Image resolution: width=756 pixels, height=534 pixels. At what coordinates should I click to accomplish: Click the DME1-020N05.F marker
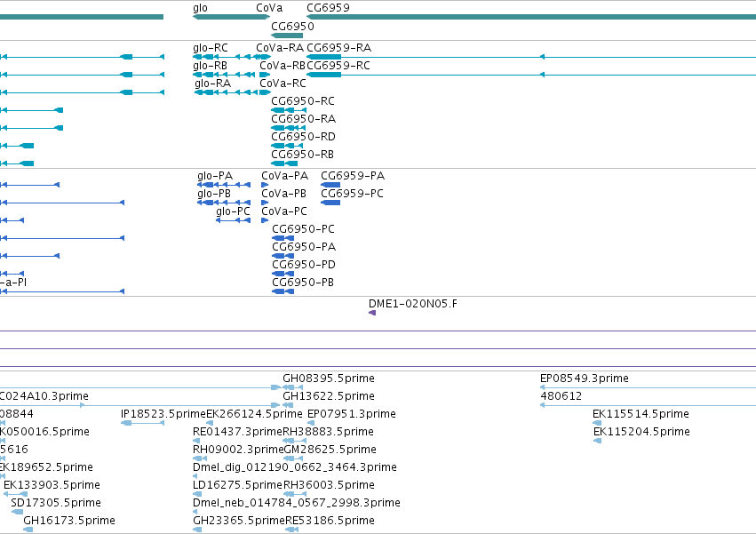(x=371, y=313)
